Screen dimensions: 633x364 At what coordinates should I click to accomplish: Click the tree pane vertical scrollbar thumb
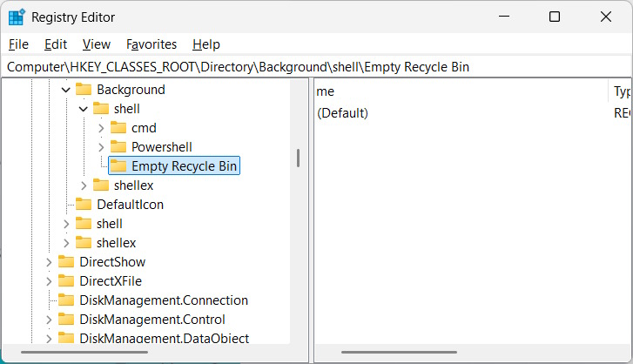point(298,158)
